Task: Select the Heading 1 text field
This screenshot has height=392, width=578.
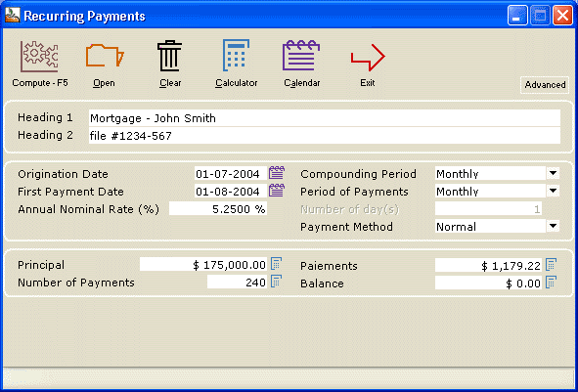Action: pos(325,118)
